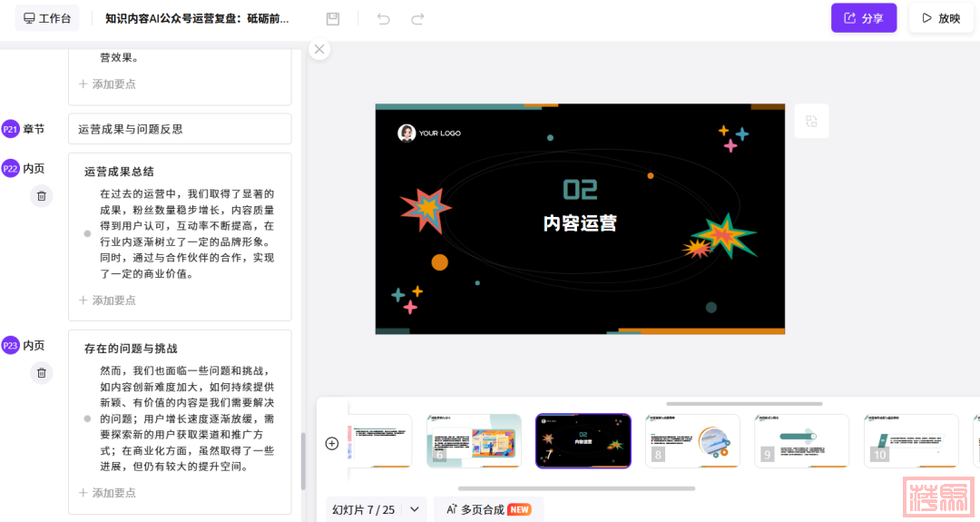Add a key point under 运营成果总结
The height and width of the screenshot is (522, 980).
(x=107, y=300)
